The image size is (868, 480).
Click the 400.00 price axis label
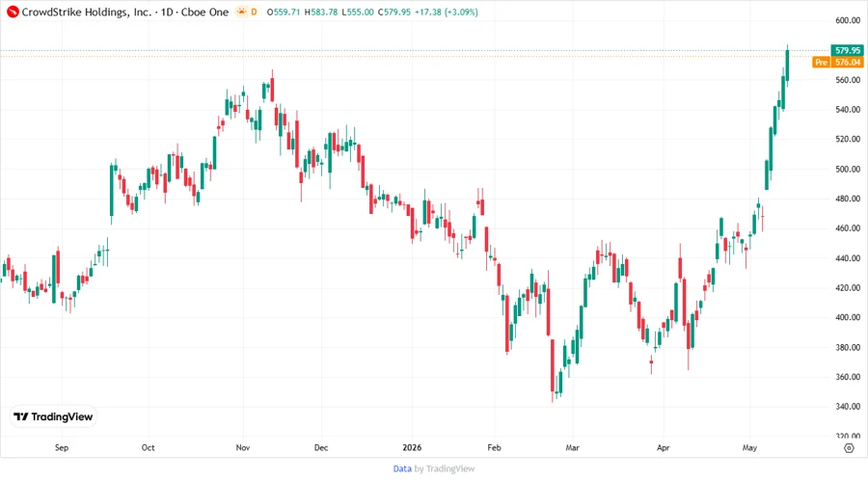[x=848, y=317]
